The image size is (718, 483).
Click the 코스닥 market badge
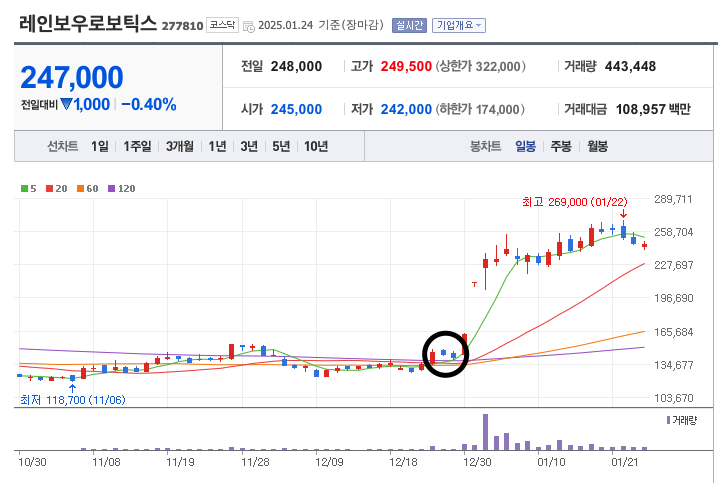click(x=223, y=25)
